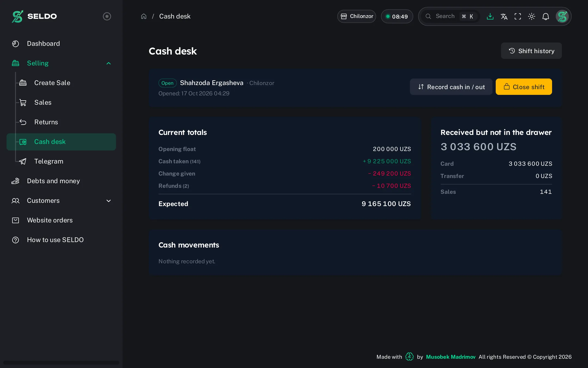The height and width of the screenshot is (368, 588).
Task: Click the Debts and money hand icon
Action: [16, 181]
